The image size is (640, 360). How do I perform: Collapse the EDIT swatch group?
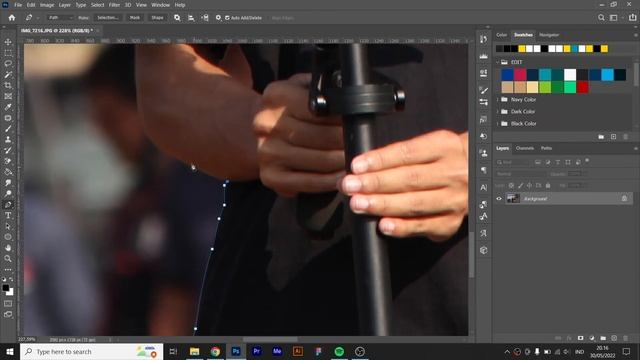tap(498, 62)
